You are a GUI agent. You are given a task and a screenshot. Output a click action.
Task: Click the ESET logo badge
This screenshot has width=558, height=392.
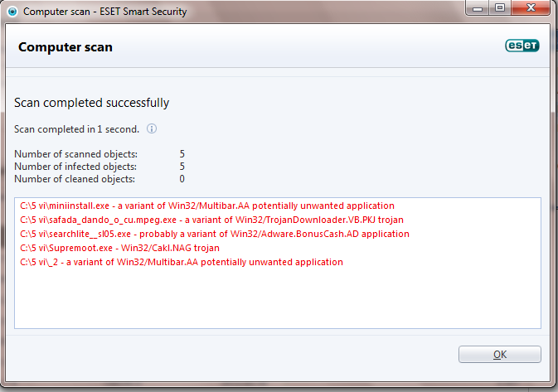[x=522, y=46]
